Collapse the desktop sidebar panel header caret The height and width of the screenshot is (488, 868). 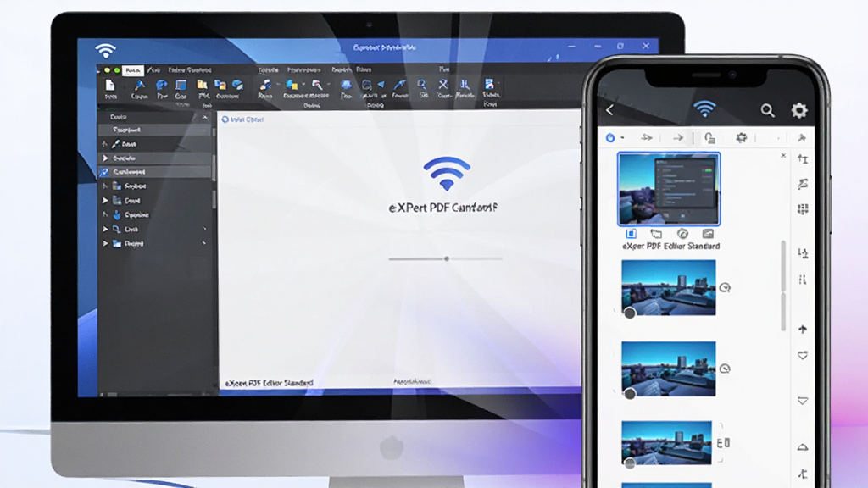205,117
